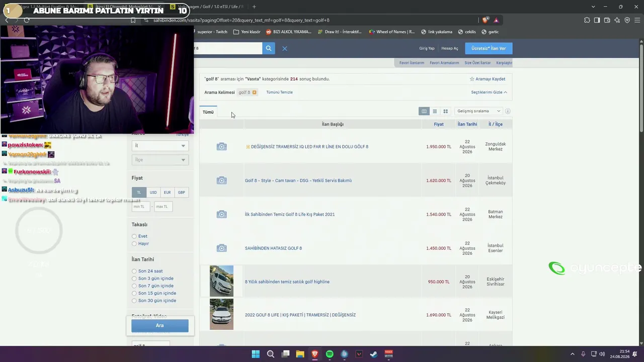The width and height of the screenshot is (644, 362).
Task: Click the max TL price field
Action: pyautogui.click(x=163, y=207)
